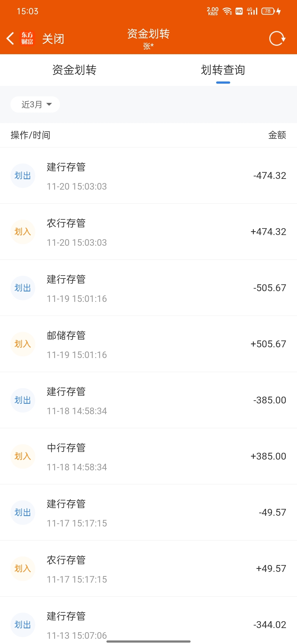Open the 建行存管 -385.00 record
Image resolution: width=297 pixels, height=644 pixels.
(x=148, y=400)
